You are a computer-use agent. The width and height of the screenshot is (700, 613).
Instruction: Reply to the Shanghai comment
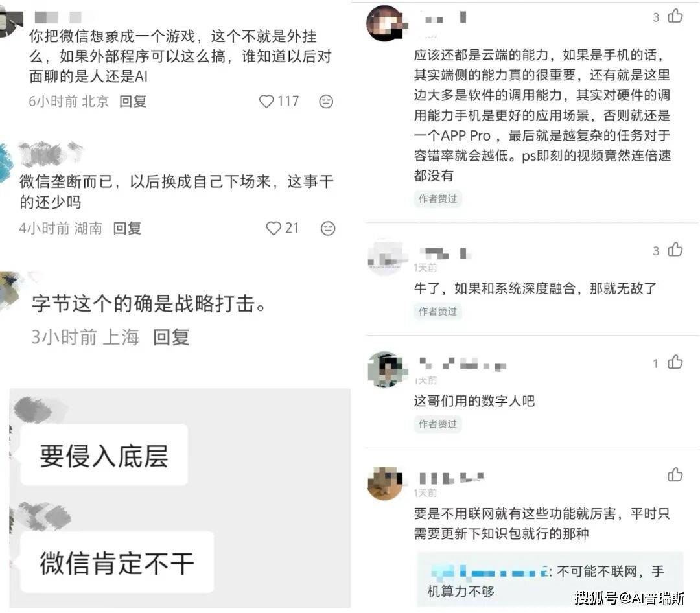click(171, 337)
